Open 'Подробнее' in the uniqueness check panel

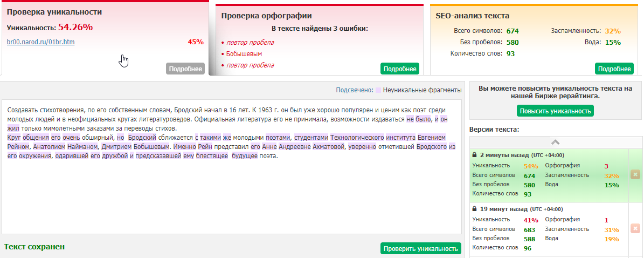[x=185, y=69]
